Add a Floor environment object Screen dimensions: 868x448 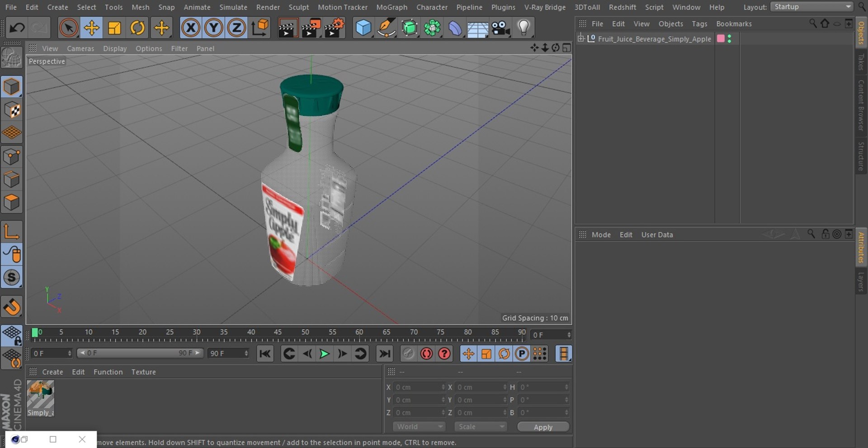coord(477,28)
